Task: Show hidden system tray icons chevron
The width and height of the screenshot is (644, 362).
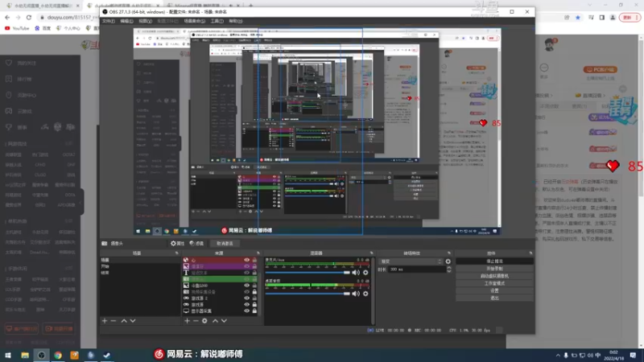Action: [x=558, y=356]
